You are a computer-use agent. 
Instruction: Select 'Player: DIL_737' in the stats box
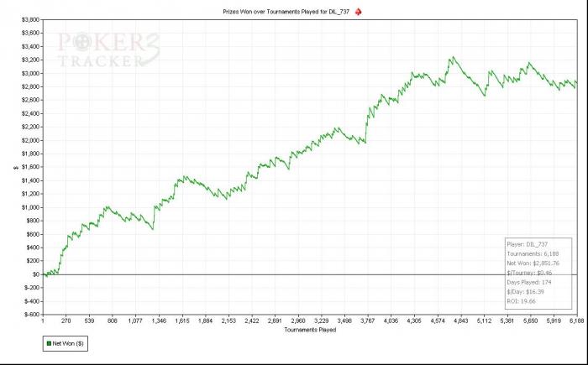[x=528, y=244]
